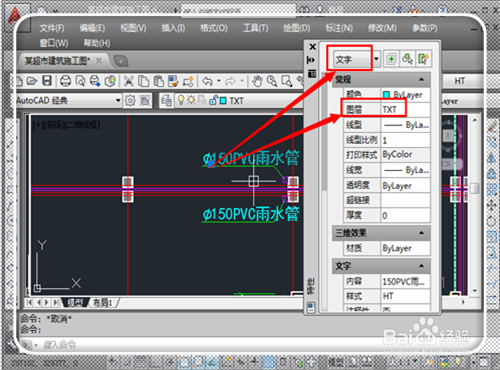This screenshot has width=500, height=370.
Task: Click the 图层 TXT value field
Action: pyautogui.click(x=405, y=110)
